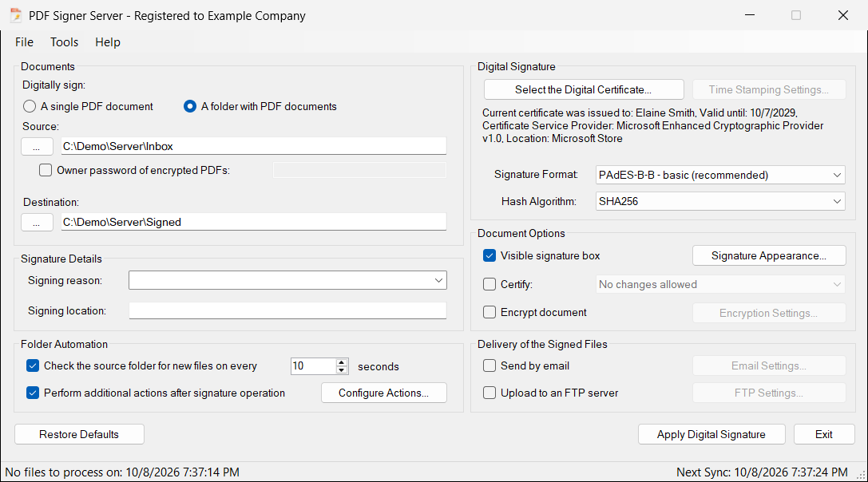Open Signature Appearance settings
Viewport: 868px width, 482px height.
point(769,255)
